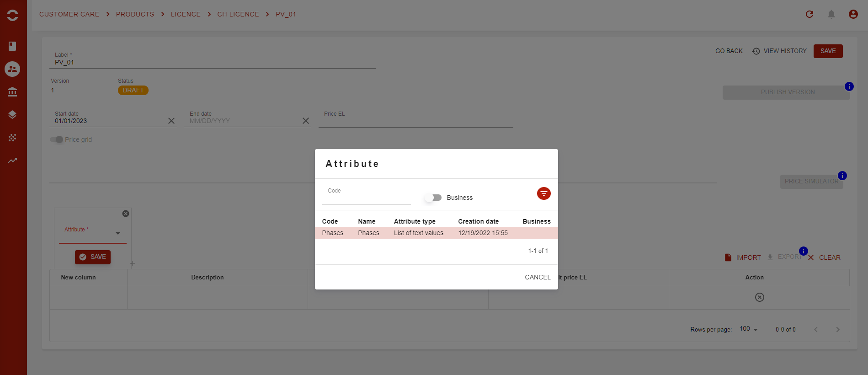This screenshot has height=375, width=868.
Task: Remove the attribute card with its close icon
Action: (126, 214)
